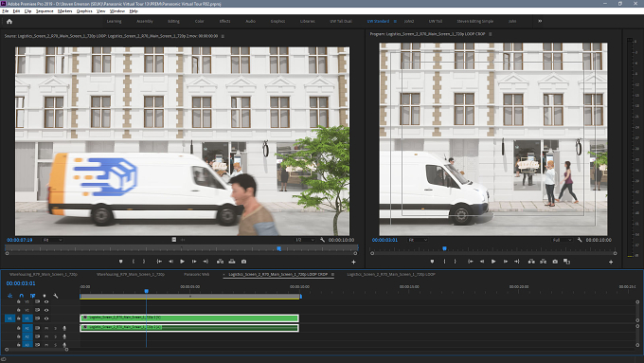Open UW Standard workspace menu icon
Viewport: 644px width, 363px height.
(x=395, y=21)
